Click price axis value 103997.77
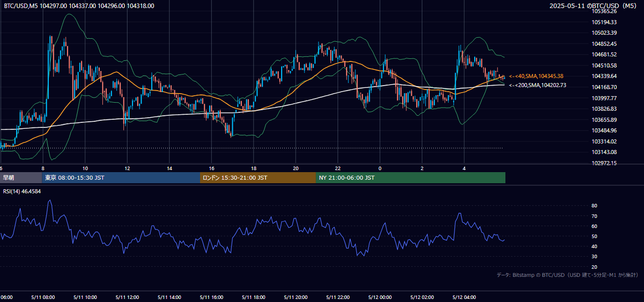 click(605, 98)
